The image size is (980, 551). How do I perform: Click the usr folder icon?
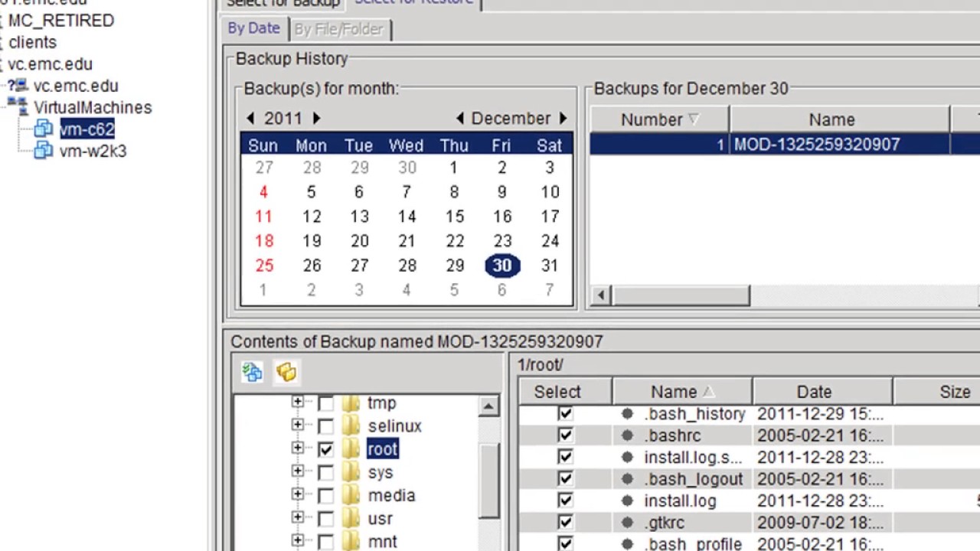tap(351, 519)
